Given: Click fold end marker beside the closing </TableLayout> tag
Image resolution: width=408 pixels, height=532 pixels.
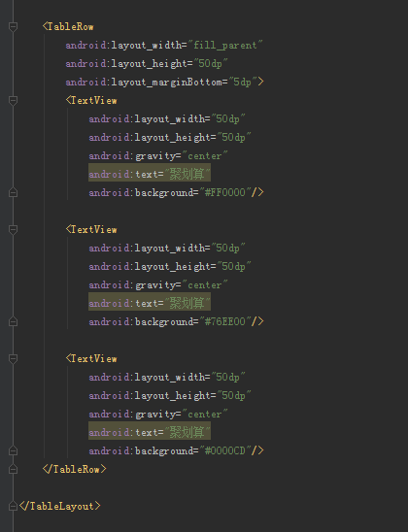Looking at the screenshot, I should click(x=13, y=506).
